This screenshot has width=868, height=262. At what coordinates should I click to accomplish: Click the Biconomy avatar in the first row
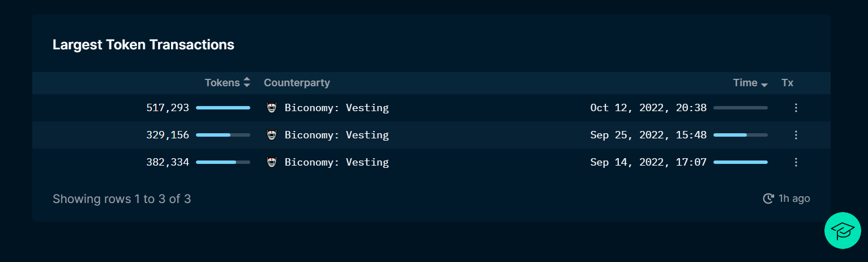[272, 108]
